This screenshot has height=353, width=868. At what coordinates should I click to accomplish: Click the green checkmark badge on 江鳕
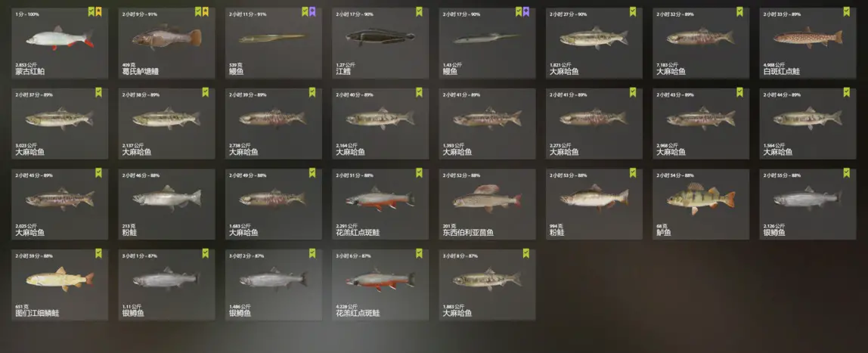pos(419,11)
